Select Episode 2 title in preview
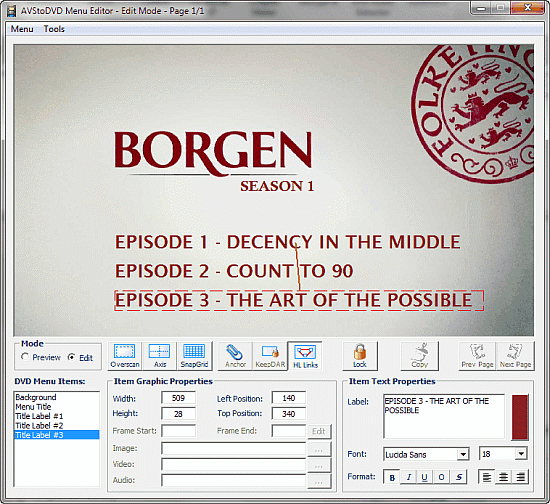 [x=234, y=271]
